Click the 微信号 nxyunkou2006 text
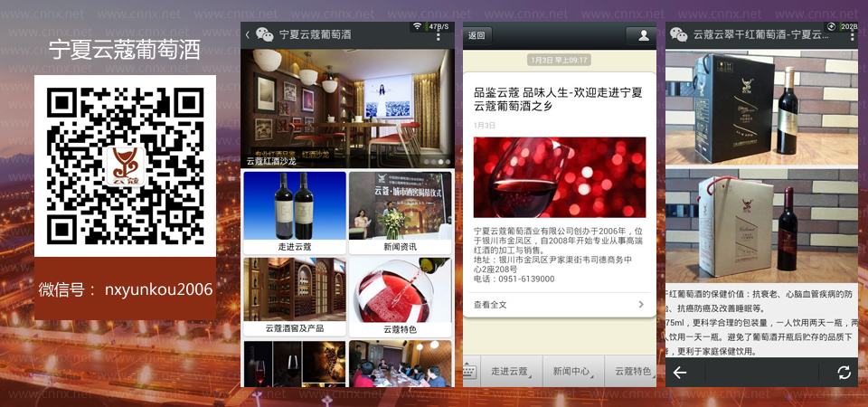 pos(126,289)
